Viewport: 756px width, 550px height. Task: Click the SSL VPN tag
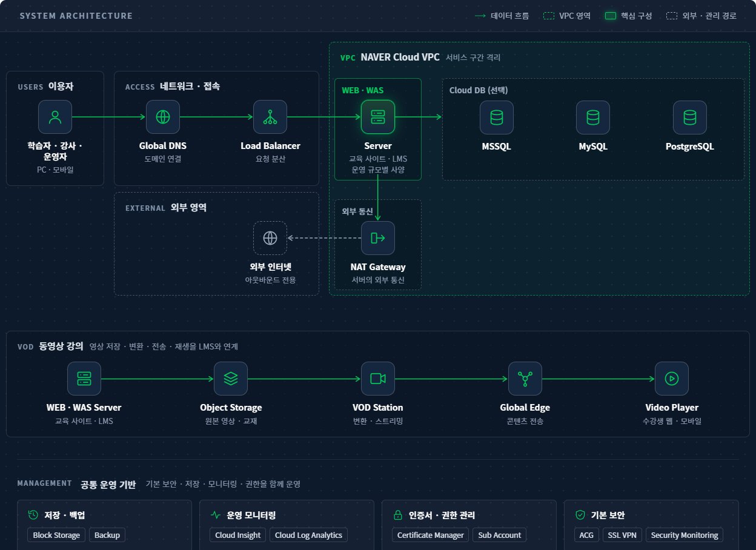(x=622, y=535)
